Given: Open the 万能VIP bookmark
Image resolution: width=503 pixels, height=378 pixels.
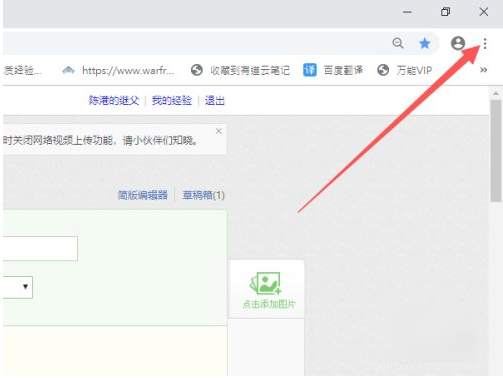Looking at the screenshot, I should click(x=405, y=70).
